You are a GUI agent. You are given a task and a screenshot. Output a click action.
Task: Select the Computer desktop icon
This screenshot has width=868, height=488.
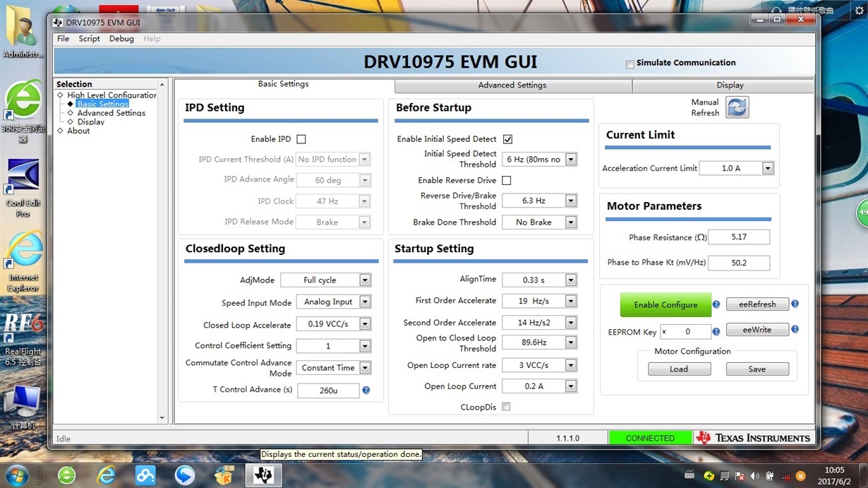pyautogui.click(x=23, y=406)
